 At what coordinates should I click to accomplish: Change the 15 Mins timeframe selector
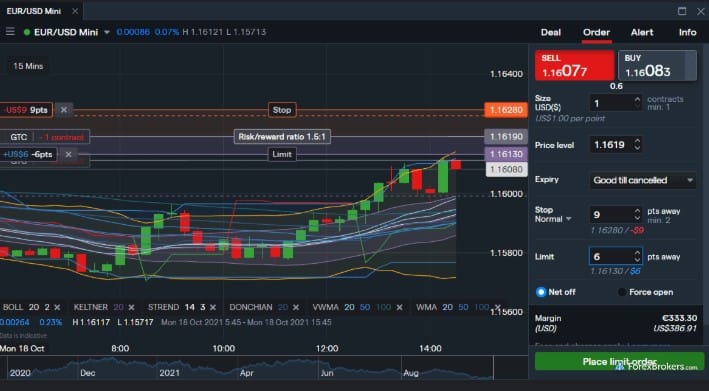tap(28, 66)
